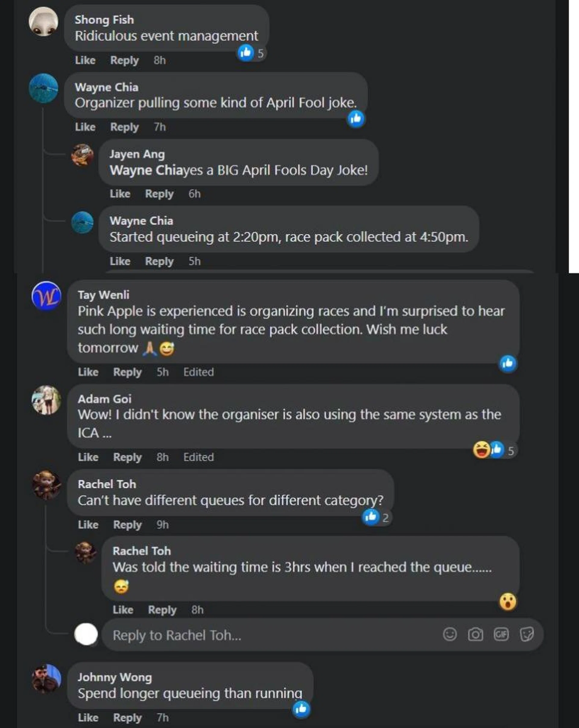579x728 pixels.
Task: Type in the Reply to Rachel Toh field
Action: coord(270,635)
